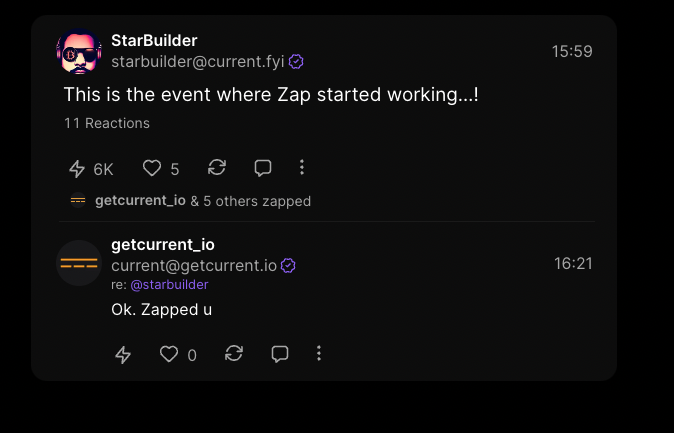674x433 pixels.
Task: Comment on the getcurrent_io reply
Action: click(280, 353)
